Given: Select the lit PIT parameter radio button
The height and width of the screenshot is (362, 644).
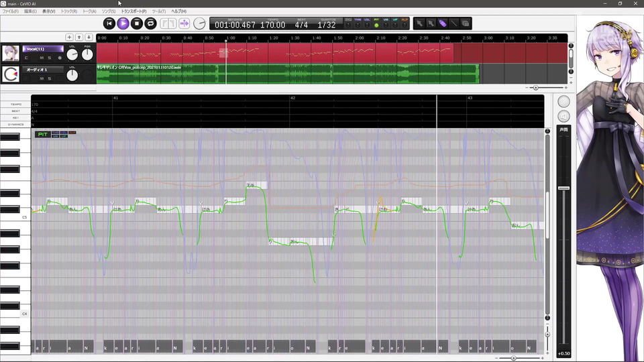Looking at the screenshot, I should tap(376, 25).
